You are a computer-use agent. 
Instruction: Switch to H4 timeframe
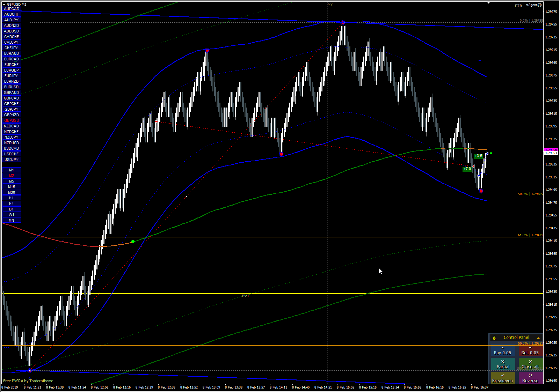[x=12, y=204]
